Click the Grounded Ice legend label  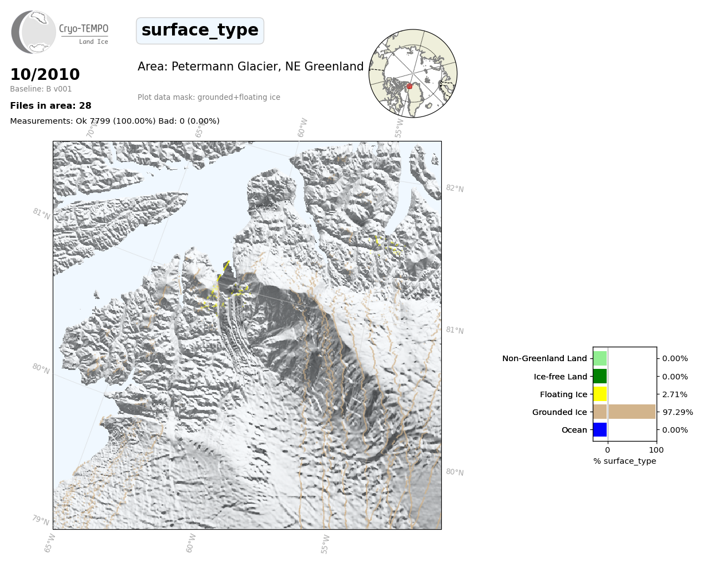pyautogui.click(x=559, y=412)
